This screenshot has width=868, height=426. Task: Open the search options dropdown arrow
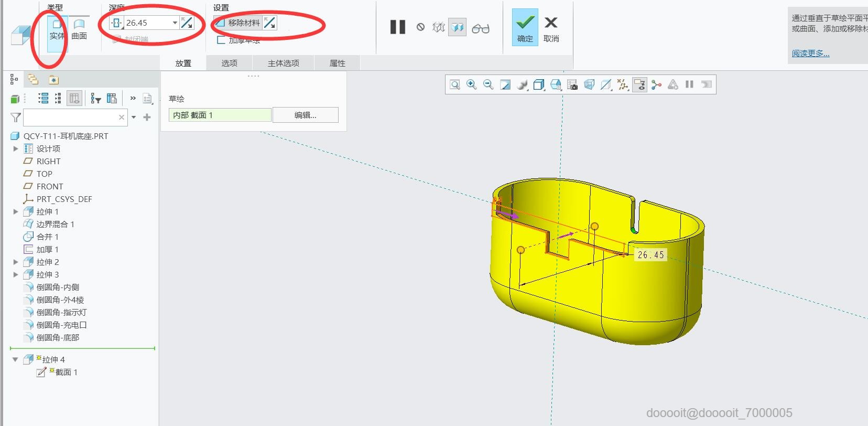(x=134, y=117)
